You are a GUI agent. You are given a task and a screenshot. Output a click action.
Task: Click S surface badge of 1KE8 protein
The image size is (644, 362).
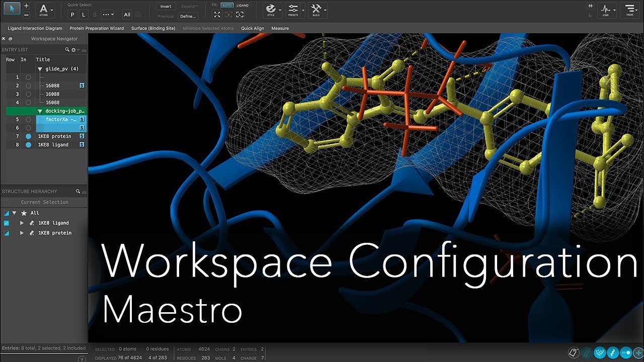pos(82,136)
